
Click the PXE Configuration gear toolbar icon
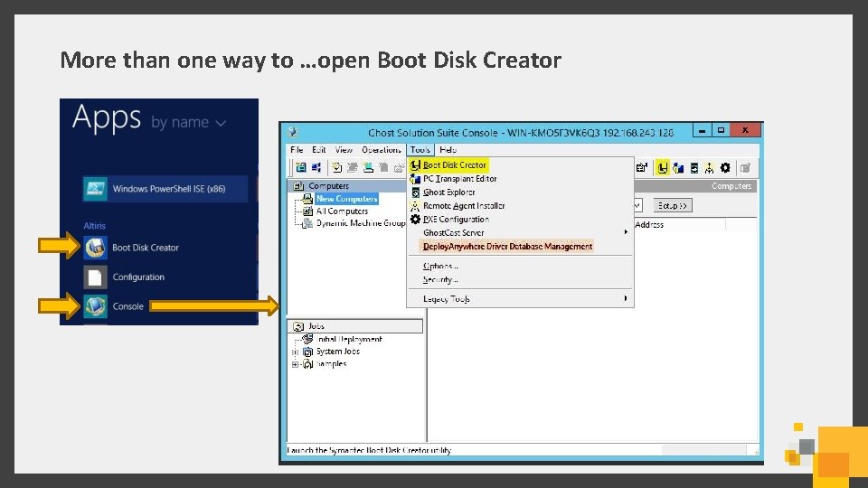point(725,168)
